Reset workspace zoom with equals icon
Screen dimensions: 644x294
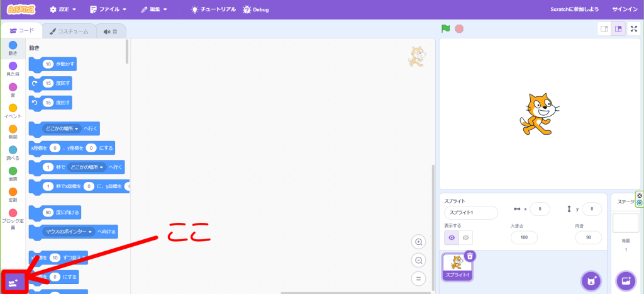pyautogui.click(x=418, y=279)
